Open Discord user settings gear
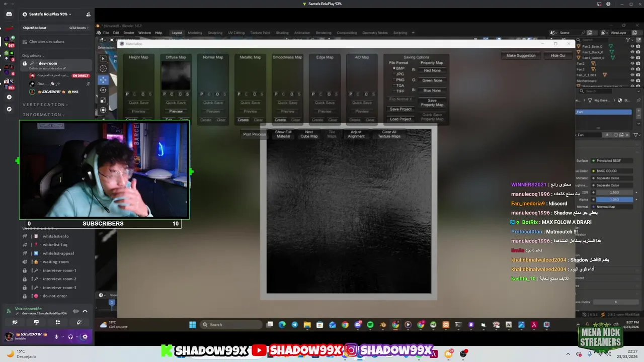This screenshot has width=644, height=362. click(85, 337)
